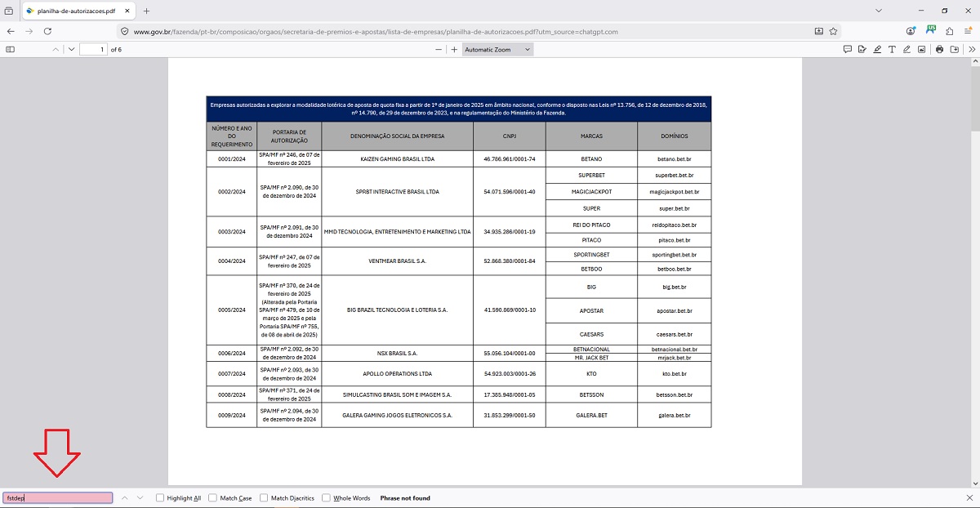The width and height of the screenshot is (980, 508).
Task: Open the Firefox application menu
Action: click(x=969, y=31)
